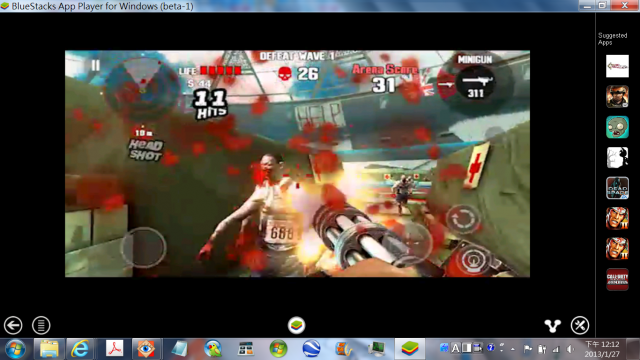Click the volume speaker tray icon

tap(570, 349)
